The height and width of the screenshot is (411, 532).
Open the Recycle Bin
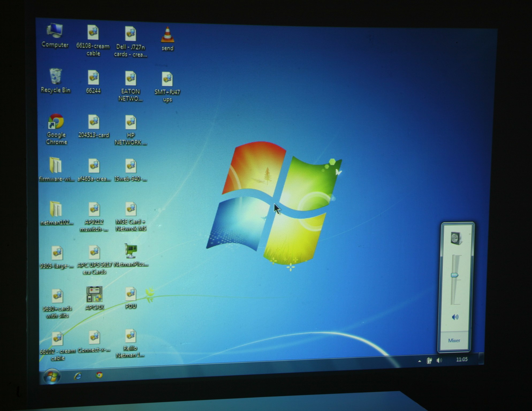pyautogui.click(x=55, y=81)
